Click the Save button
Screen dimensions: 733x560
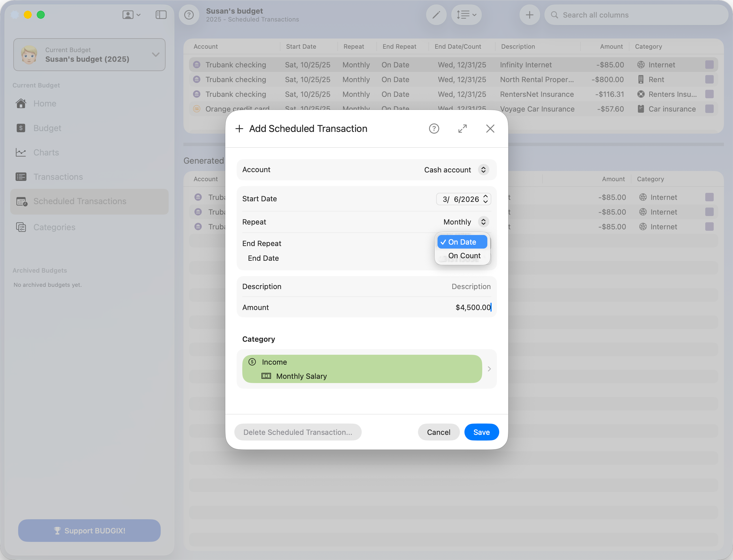pos(481,432)
